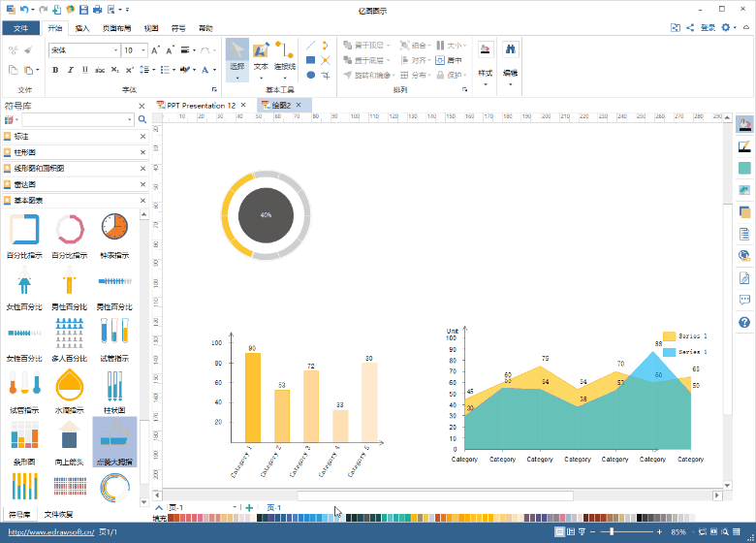This screenshot has height=543, width=756.
Task: Open the comments bubble sidebar icon
Action: pyautogui.click(x=744, y=300)
